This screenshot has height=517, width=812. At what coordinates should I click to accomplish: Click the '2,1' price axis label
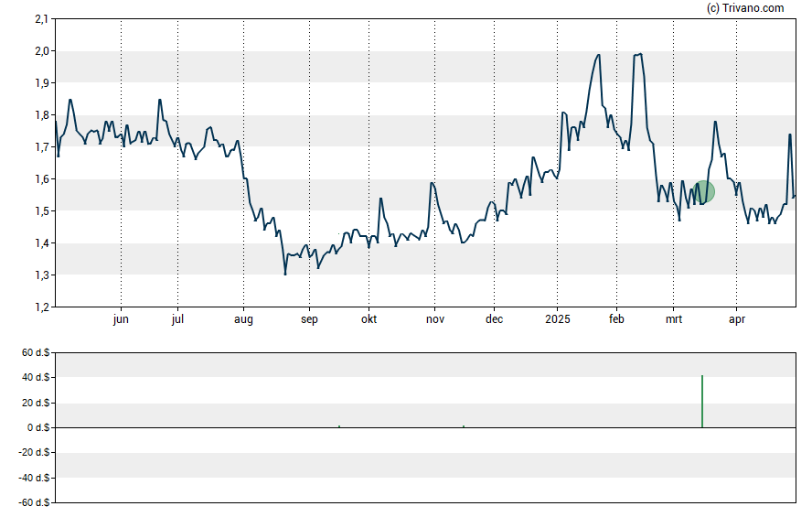pos(42,19)
